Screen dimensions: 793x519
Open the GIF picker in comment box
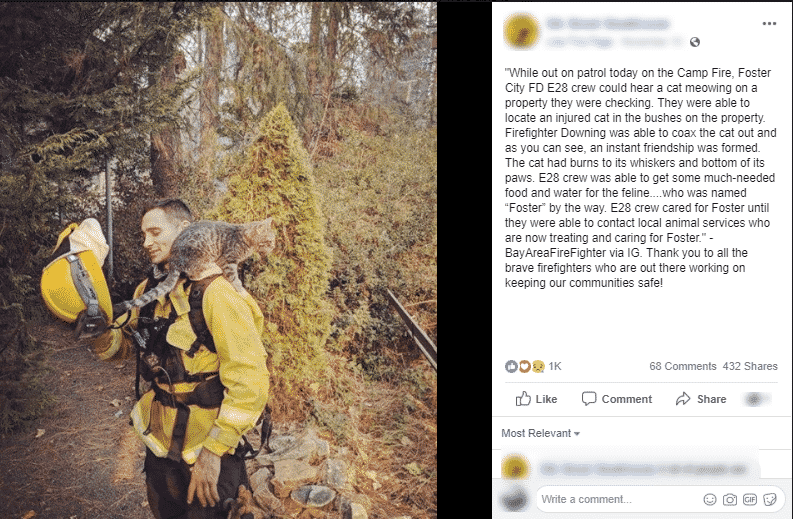point(750,500)
